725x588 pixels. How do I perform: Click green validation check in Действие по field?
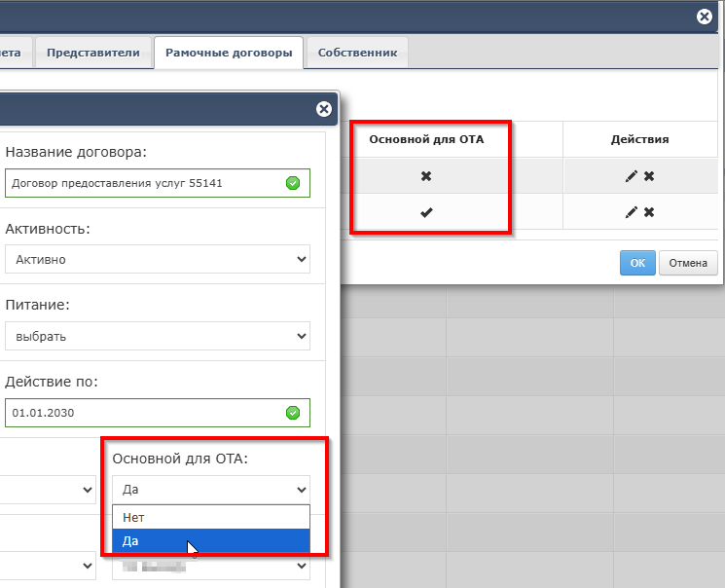point(293,413)
